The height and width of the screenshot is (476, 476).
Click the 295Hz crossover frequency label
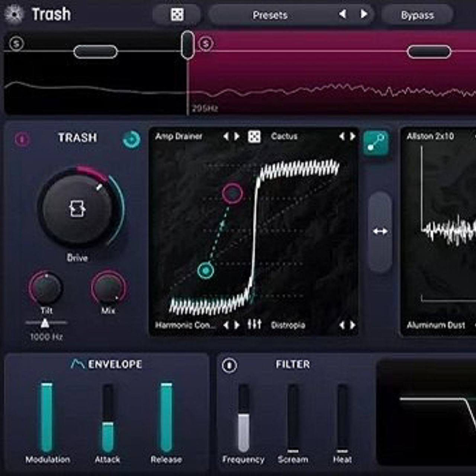pyautogui.click(x=205, y=108)
